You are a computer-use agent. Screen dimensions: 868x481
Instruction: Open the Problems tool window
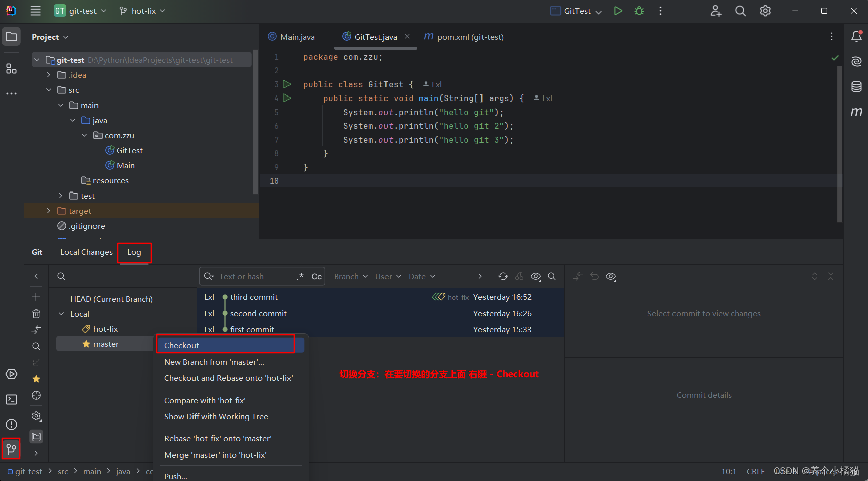click(x=11, y=424)
